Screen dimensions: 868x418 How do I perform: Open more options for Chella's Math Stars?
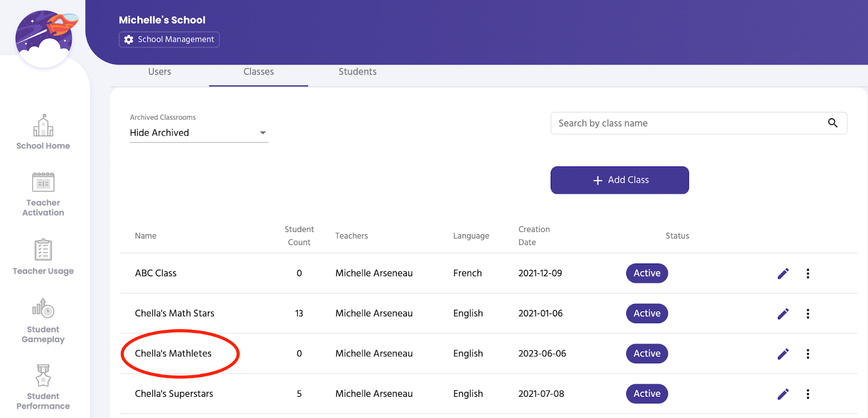coord(808,313)
